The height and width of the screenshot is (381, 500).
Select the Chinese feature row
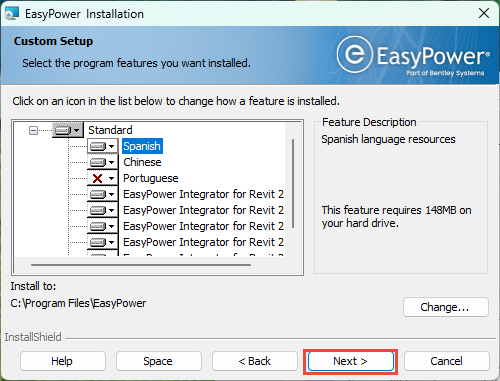pyautogui.click(x=142, y=162)
